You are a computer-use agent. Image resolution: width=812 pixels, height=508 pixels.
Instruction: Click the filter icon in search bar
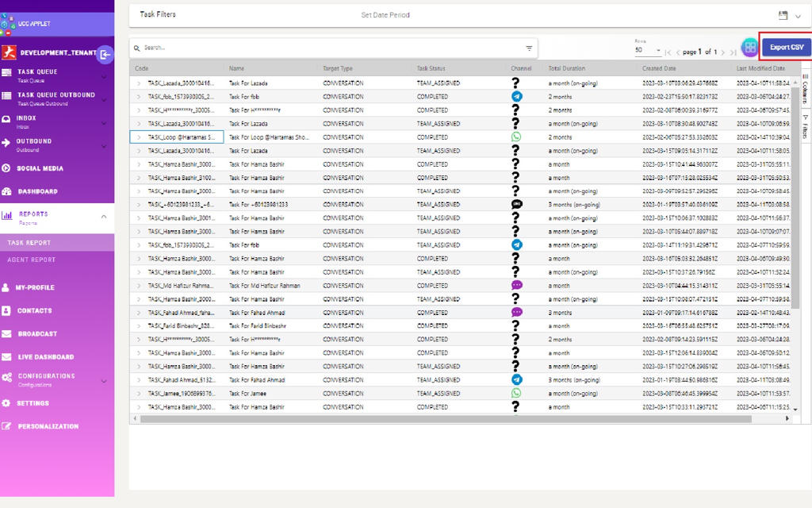529,48
